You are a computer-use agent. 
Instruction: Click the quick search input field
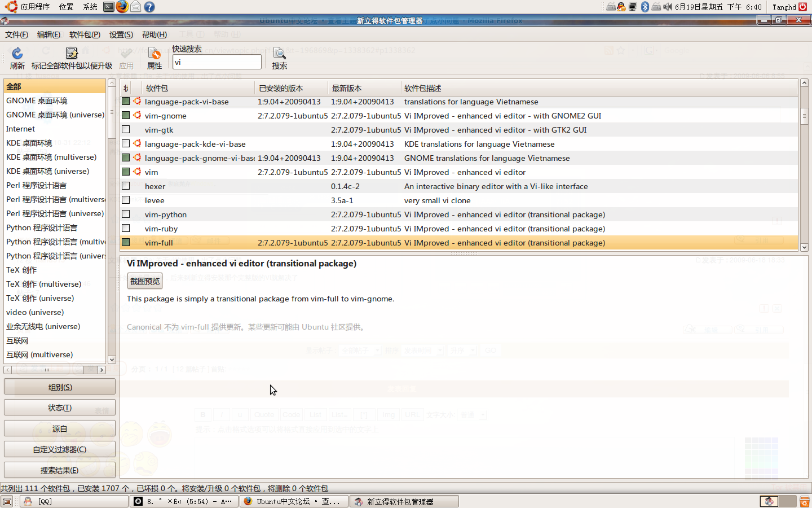click(x=217, y=62)
